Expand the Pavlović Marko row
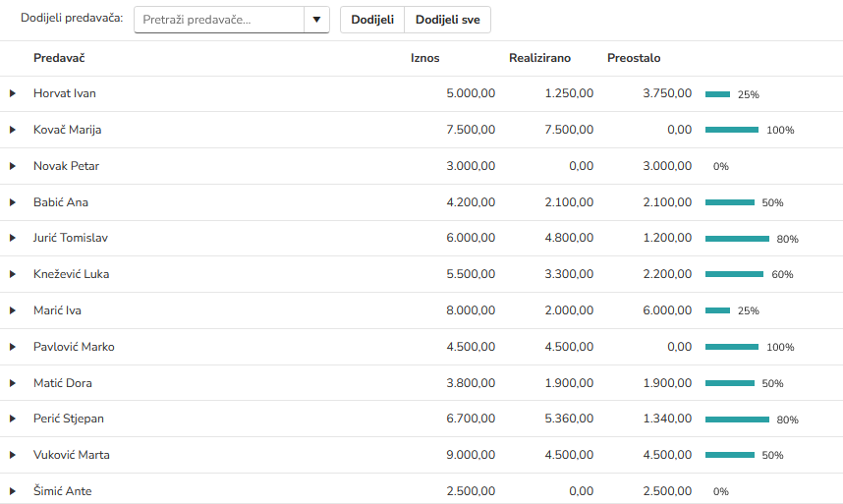843x504 pixels. (x=13, y=347)
